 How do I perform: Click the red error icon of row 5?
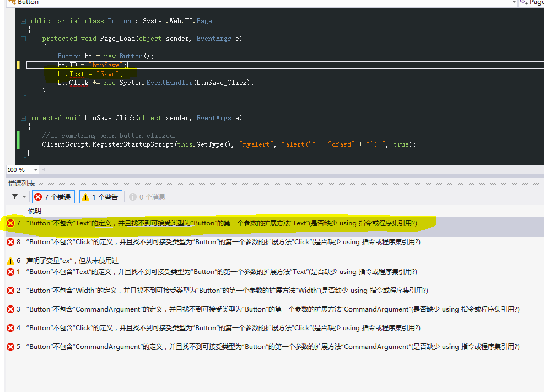pos(10,347)
